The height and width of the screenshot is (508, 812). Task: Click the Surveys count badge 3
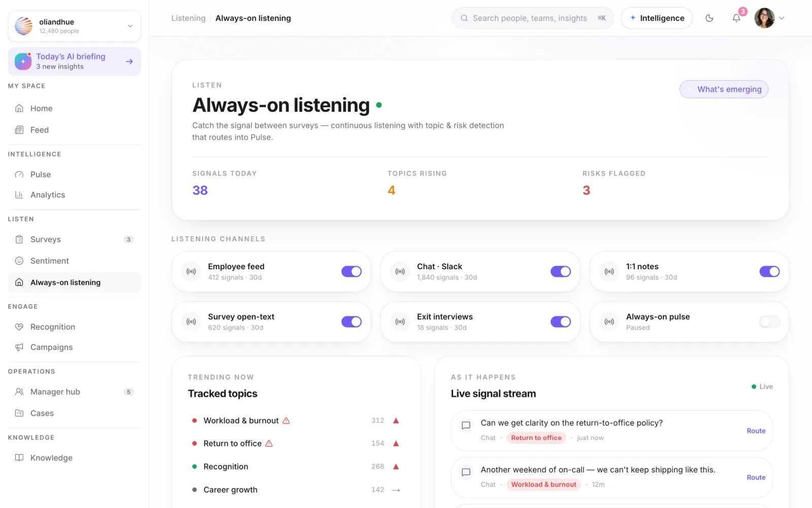coord(129,240)
